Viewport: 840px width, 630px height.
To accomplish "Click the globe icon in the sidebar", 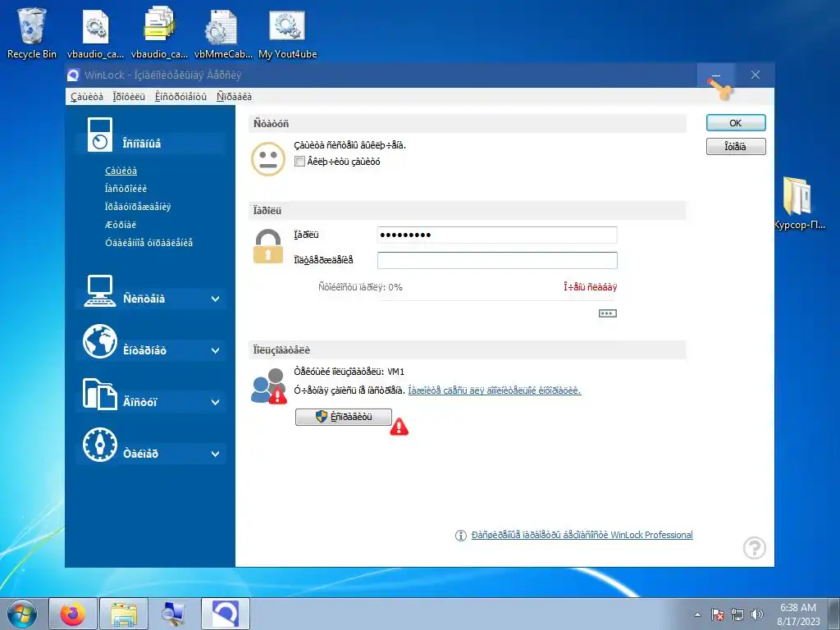I will 99,341.
